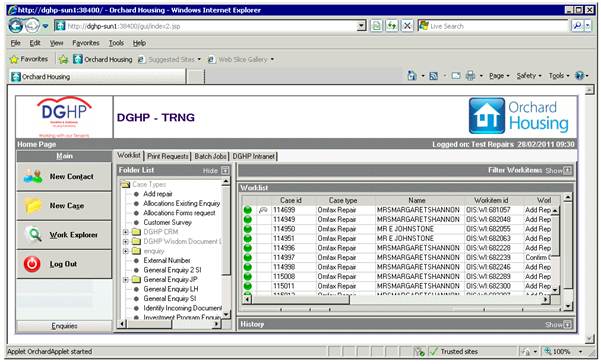Click the small icon beside case 114699
The image size is (601, 364).
[263, 210]
